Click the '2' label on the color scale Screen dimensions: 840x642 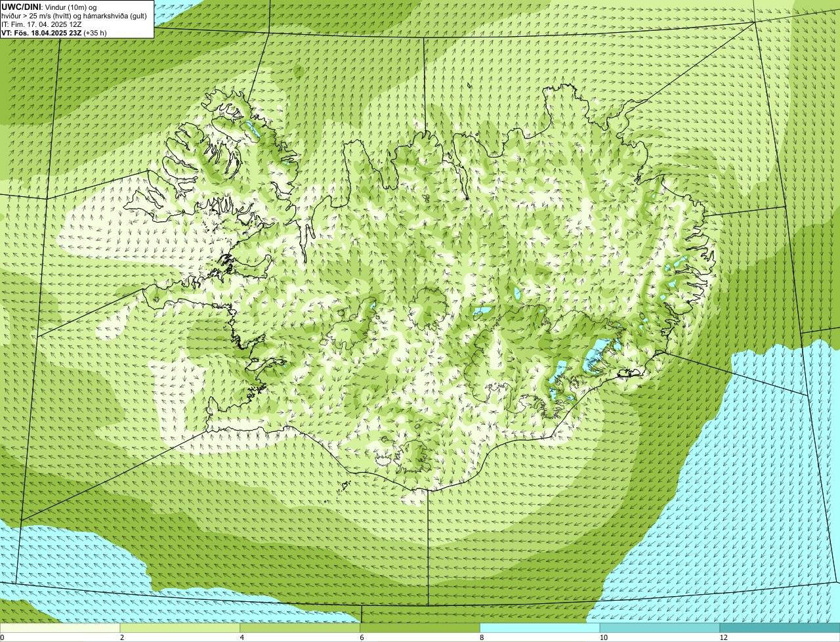[x=122, y=637]
